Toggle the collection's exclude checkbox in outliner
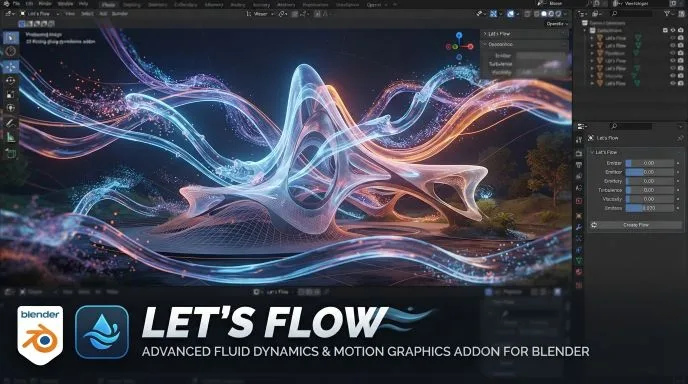The image size is (688, 384). (665, 30)
